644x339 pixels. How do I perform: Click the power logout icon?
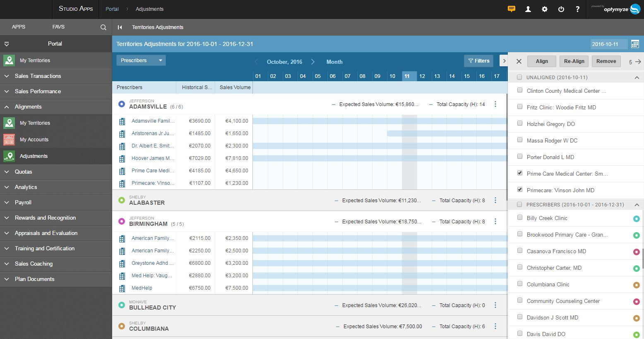pyautogui.click(x=561, y=9)
